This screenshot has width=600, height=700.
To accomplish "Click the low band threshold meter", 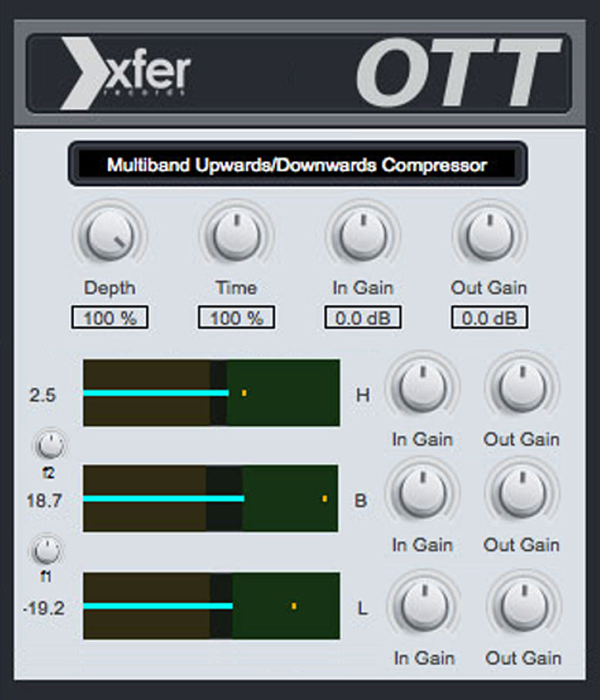I will (x=211, y=606).
